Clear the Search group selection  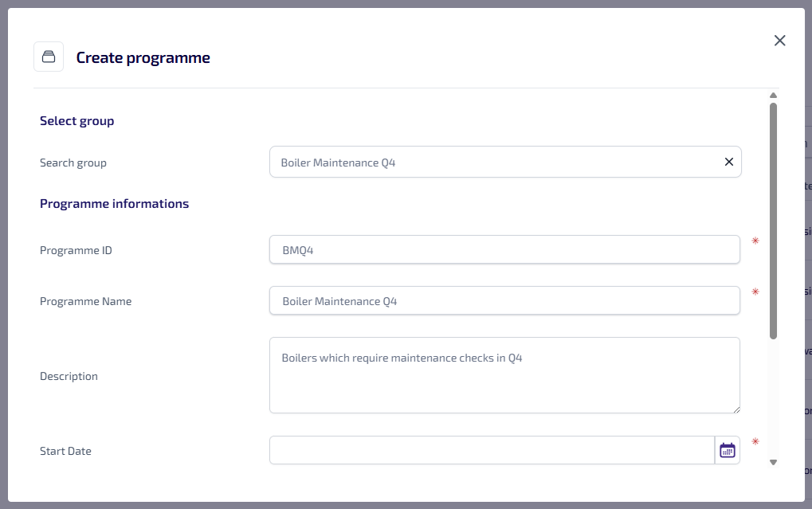728,162
